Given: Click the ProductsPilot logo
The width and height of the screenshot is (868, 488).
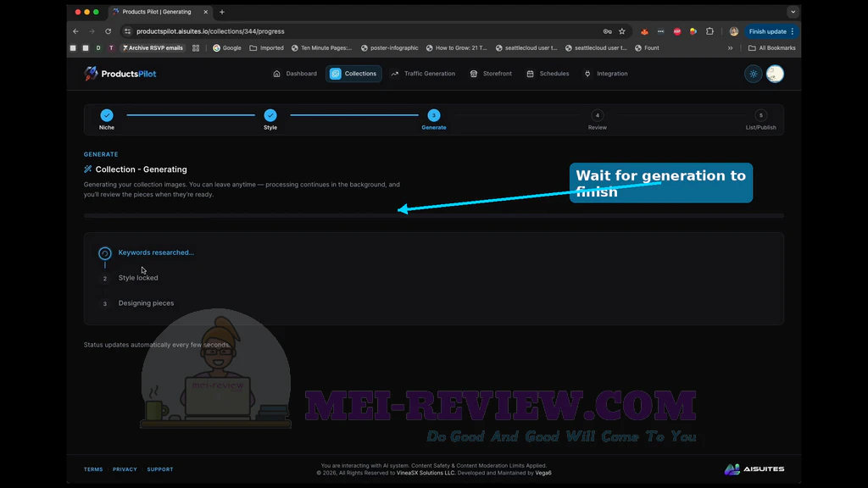Looking at the screenshot, I should 120,74.
